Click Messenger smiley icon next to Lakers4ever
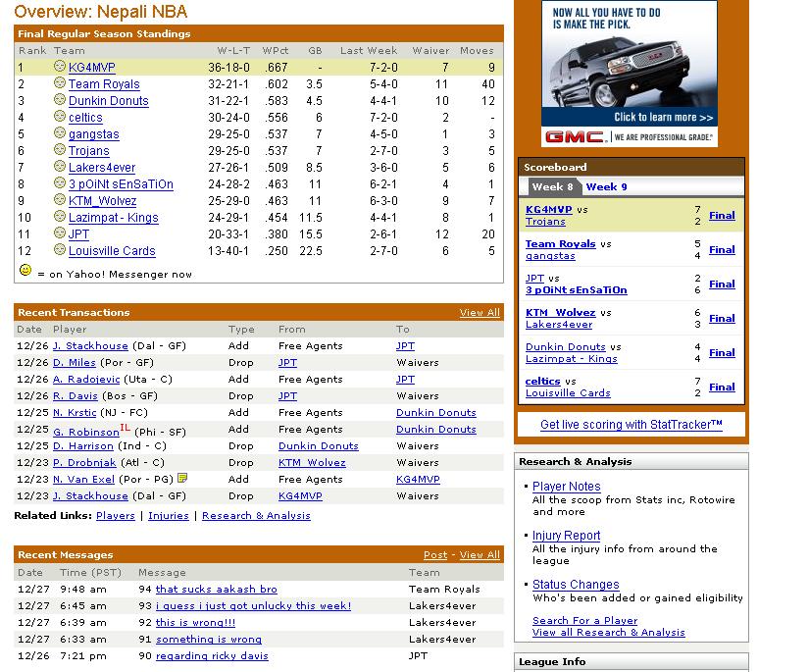809x672 pixels. click(x=60, y=167)
